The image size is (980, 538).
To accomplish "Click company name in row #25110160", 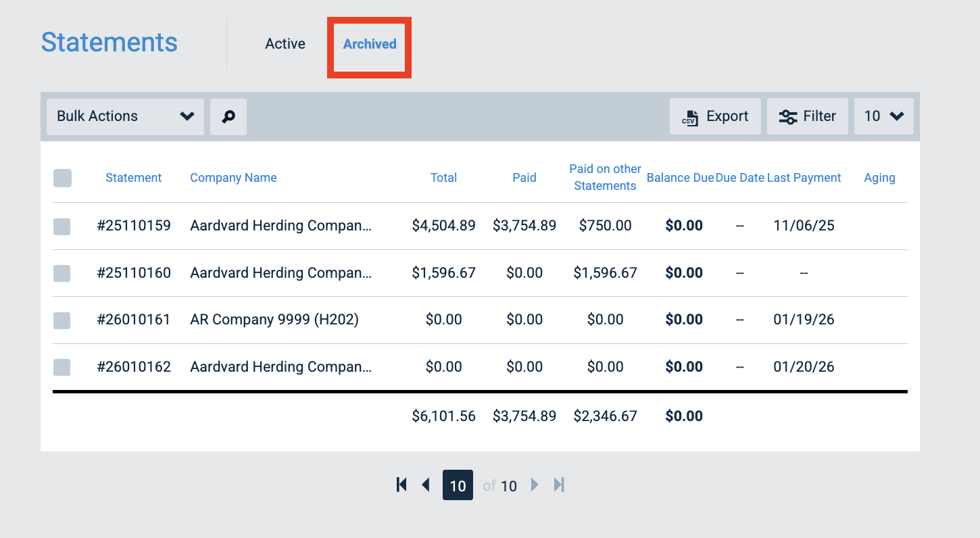I will coord(281,273).
